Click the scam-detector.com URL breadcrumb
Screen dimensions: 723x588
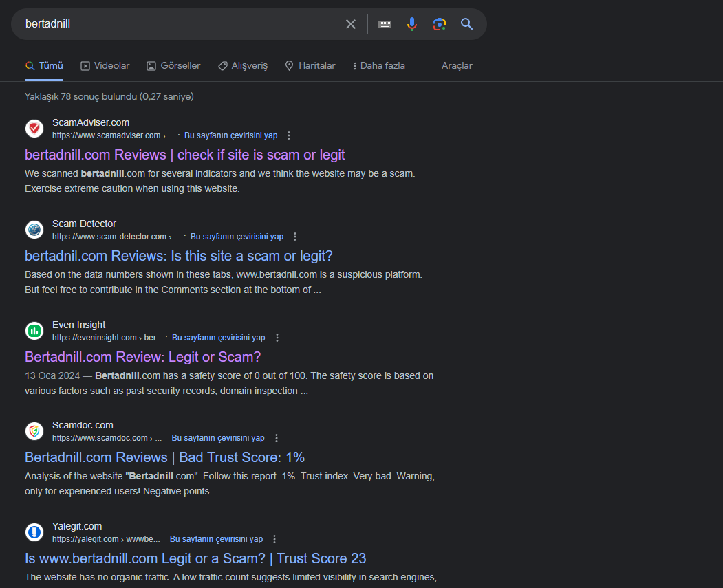tap(116, 237)
